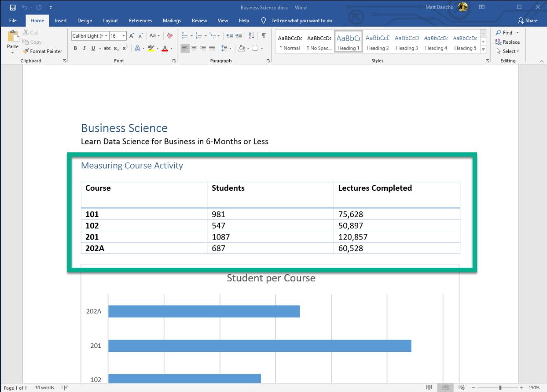The width and height of the screenshot is (547, 392).
Task: Click in the Tell me what you want to do box
Action: [302, 20]
